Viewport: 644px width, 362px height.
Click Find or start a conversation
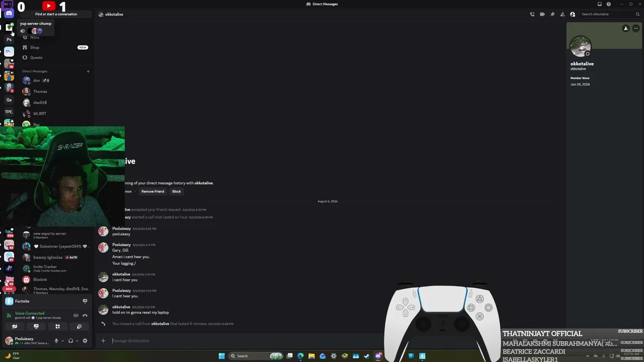pos(56,14)
